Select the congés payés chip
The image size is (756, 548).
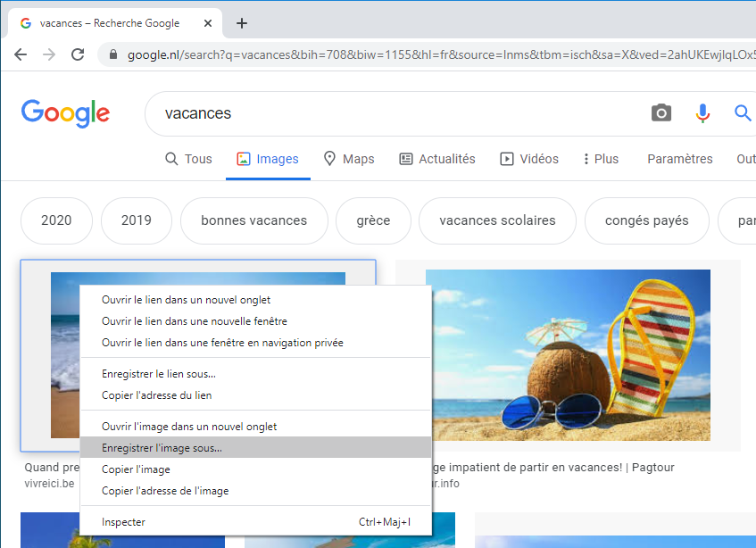tap(646, 220)
